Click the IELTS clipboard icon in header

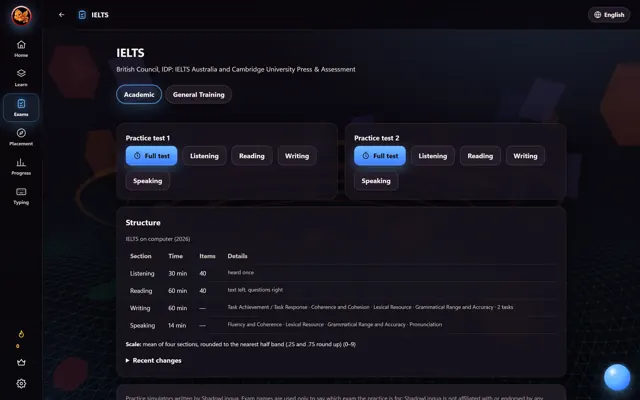[x=82, y=15]
